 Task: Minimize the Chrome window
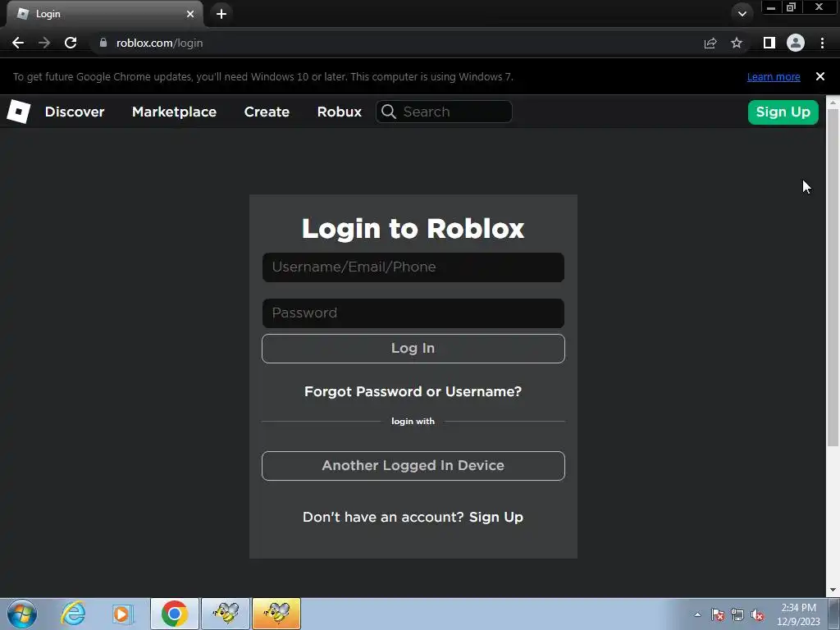(771, 7)
